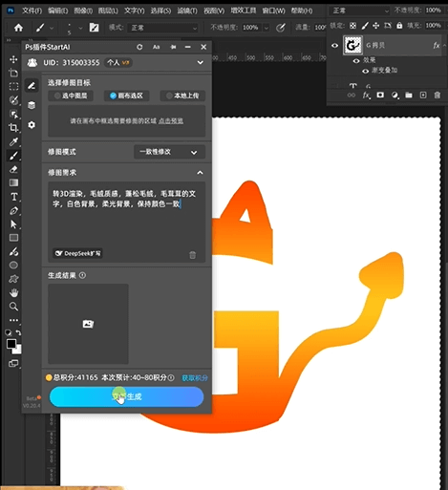
Task: Select the Crop tool
Action: [x=13, y=128]
